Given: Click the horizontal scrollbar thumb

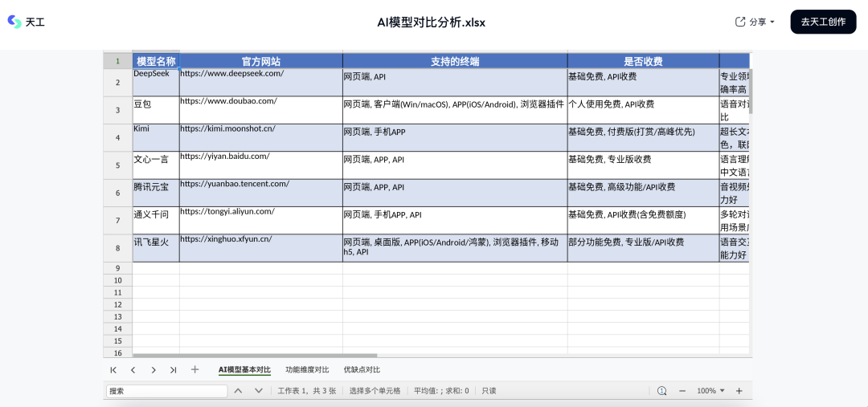Looking at the screenshot, I should click(x=255, y=356).
